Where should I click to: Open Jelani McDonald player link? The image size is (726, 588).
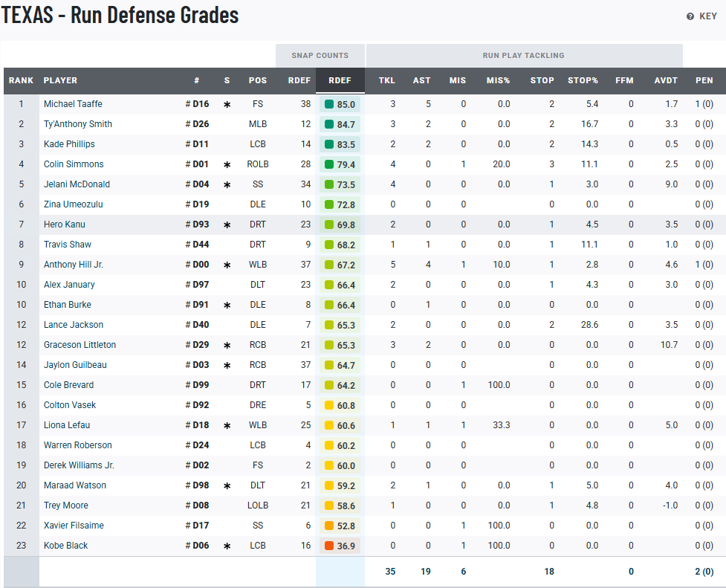(x=77, y=184)
